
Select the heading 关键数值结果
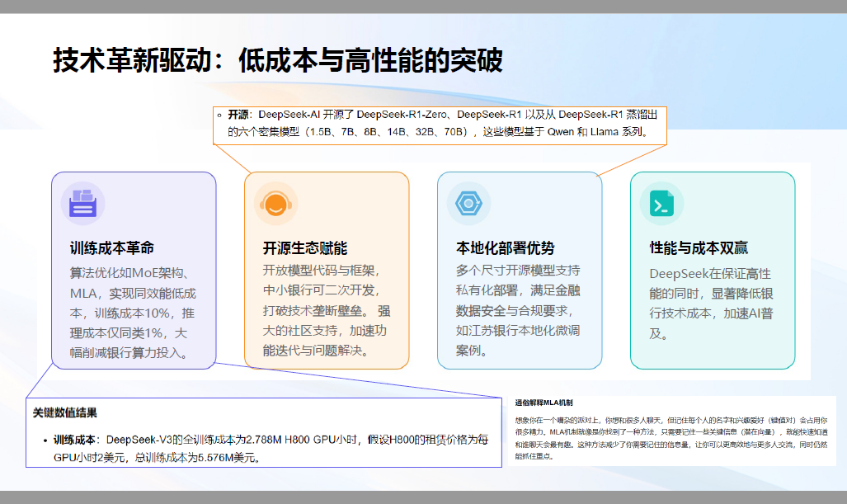point(65,412)
